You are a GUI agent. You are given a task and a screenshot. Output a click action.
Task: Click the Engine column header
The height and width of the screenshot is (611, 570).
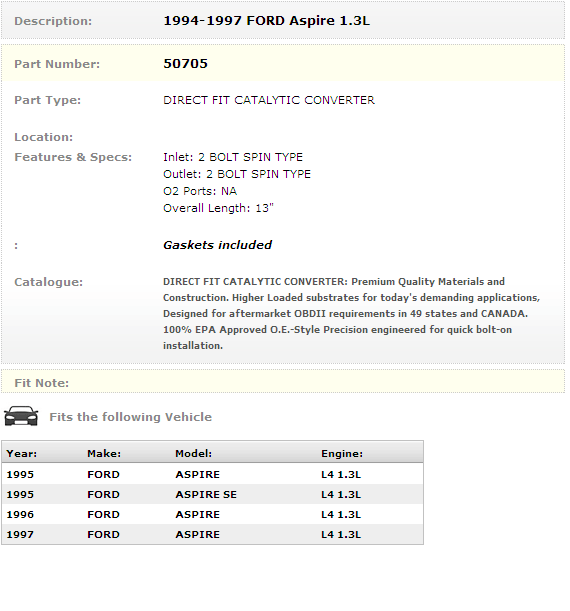(x=342, y=454)
